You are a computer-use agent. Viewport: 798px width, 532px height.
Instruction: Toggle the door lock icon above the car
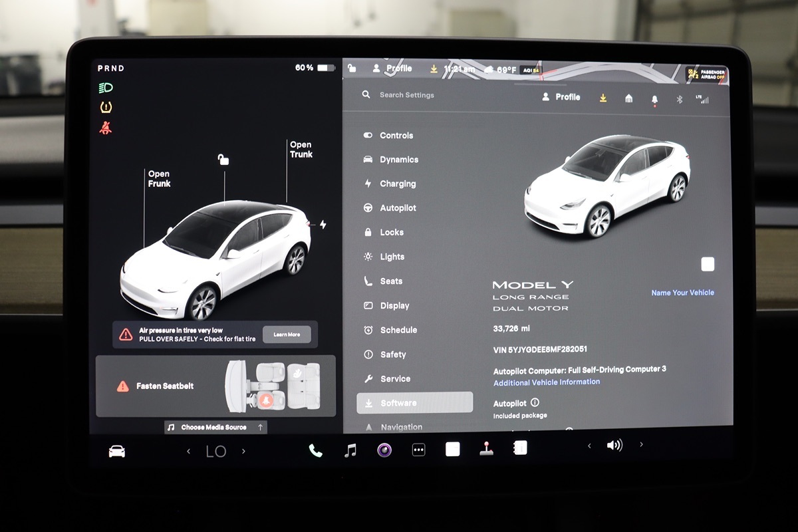coord(223,160)
